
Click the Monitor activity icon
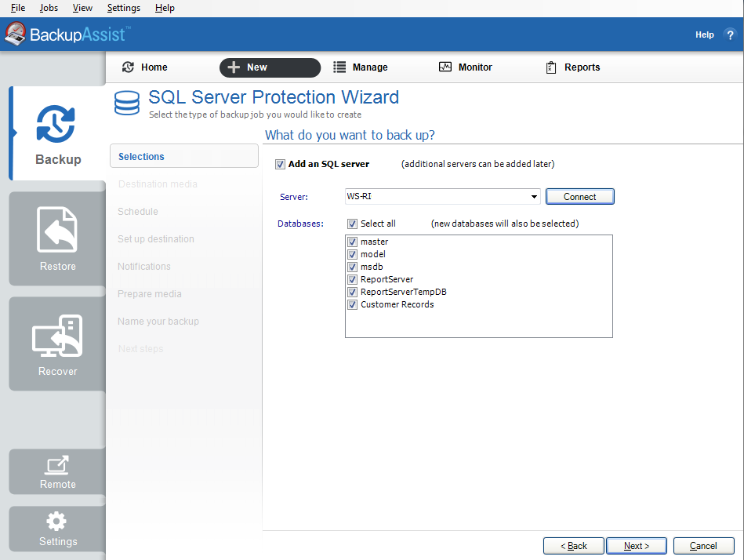click(445, 67)
